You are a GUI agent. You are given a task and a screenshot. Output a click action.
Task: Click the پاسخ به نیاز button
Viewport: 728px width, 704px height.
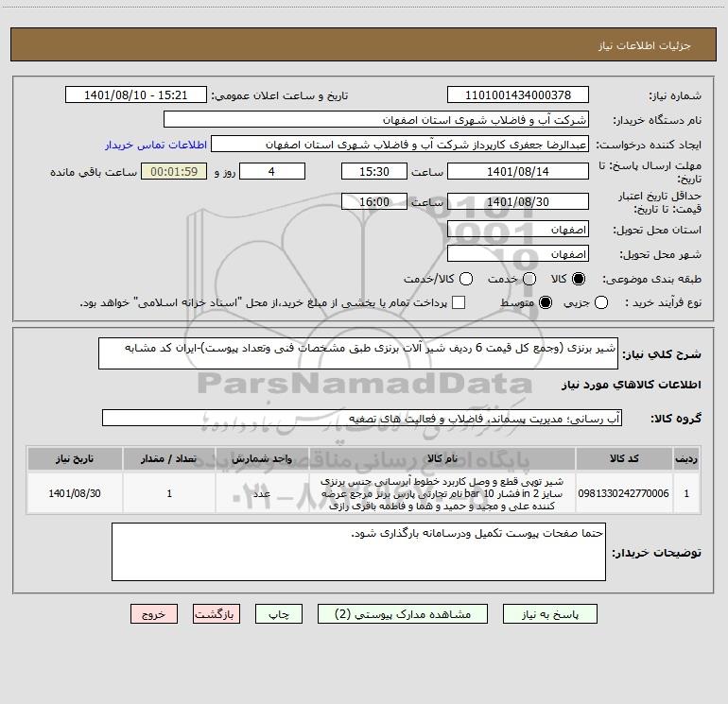point(549,614)
